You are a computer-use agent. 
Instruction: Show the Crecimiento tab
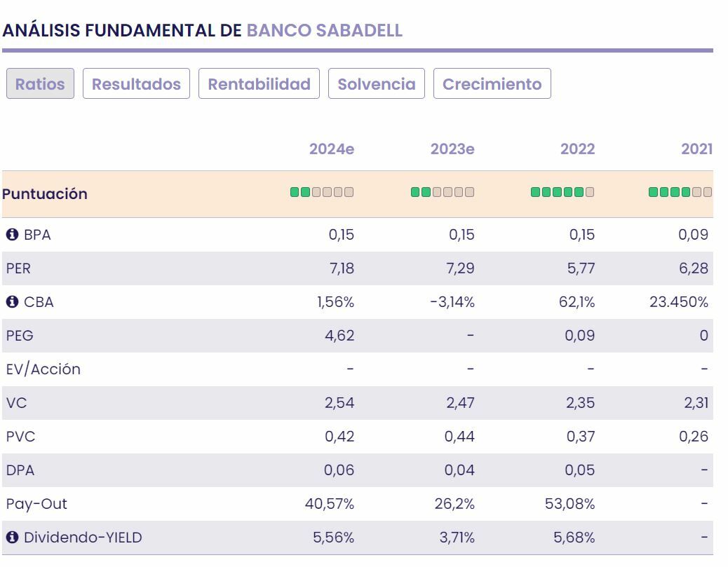[492, 84]
